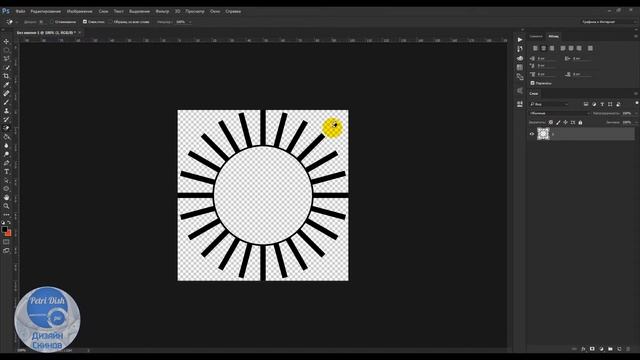Reset default foreground and background colors
Image resolution: width=640 pixels, height=360 pixels.
3,222
